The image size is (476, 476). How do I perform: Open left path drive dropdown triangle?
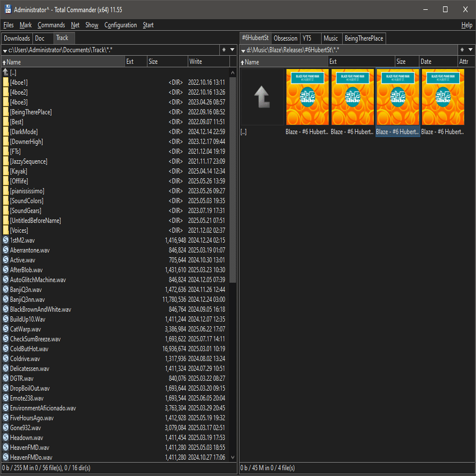(5, 51)
